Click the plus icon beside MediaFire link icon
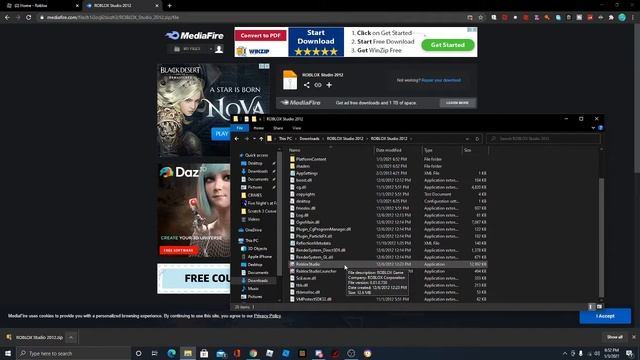This screenshot has width=640, height=360. tap(329, 85)
